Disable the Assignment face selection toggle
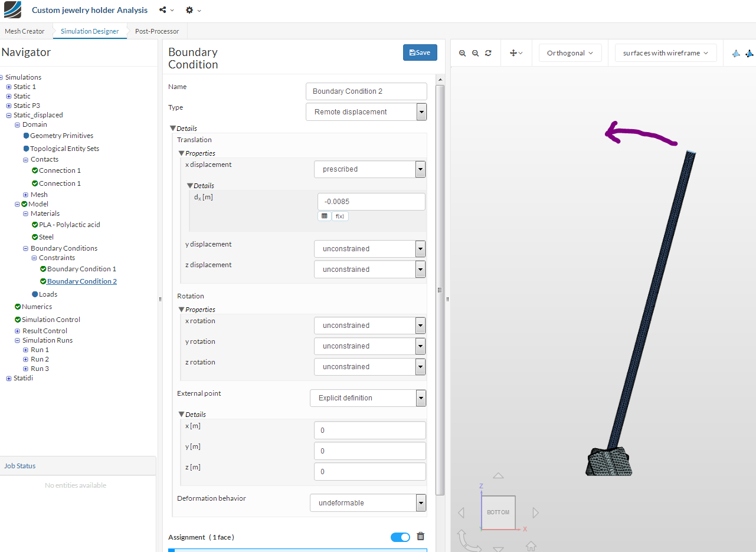This screenshot has height=552, width=756. tap(400, 537)
